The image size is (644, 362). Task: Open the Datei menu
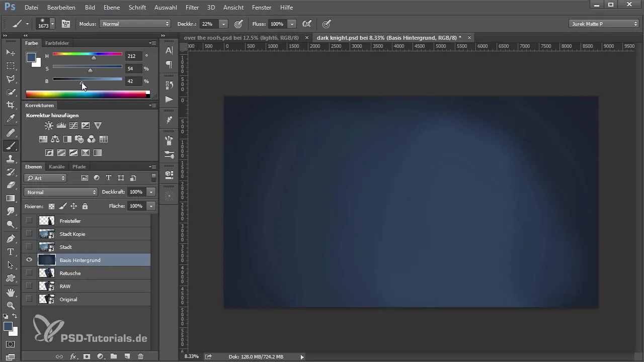click(x=31, y=8)
